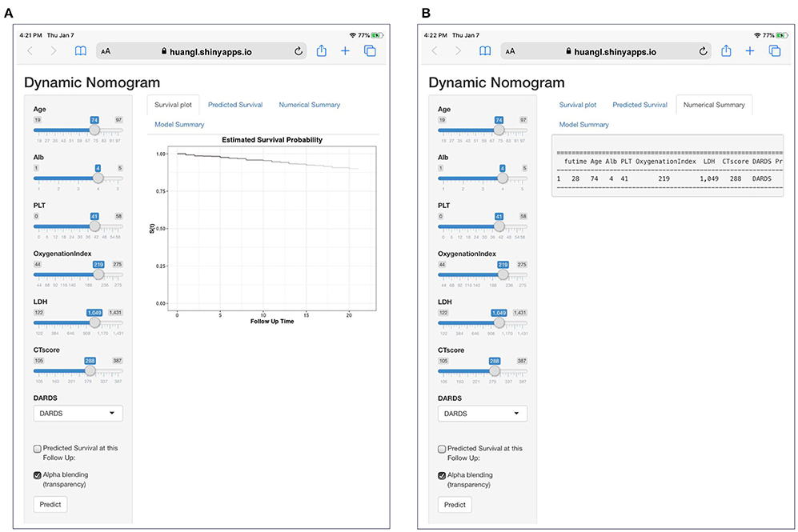798x532 pixels.
Task: Reload the page in panel A
Action: coord(299,51)
